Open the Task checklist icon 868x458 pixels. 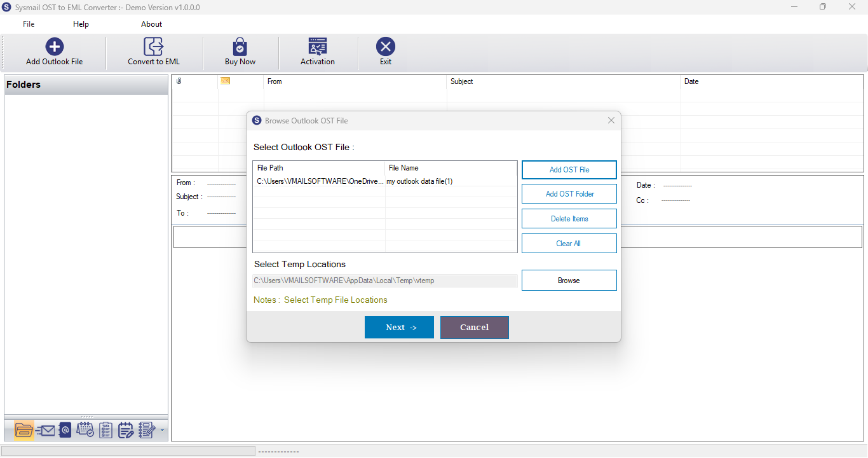(105, 431)
